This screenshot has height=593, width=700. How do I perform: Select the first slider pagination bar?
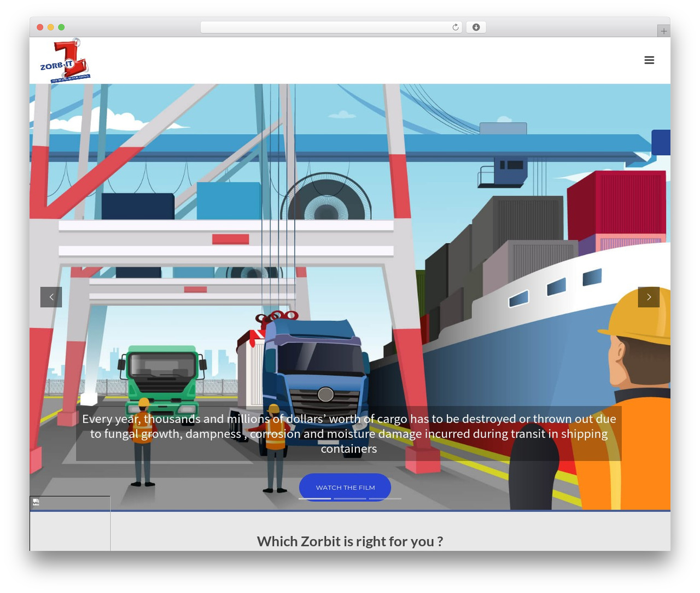pos(314,498)
